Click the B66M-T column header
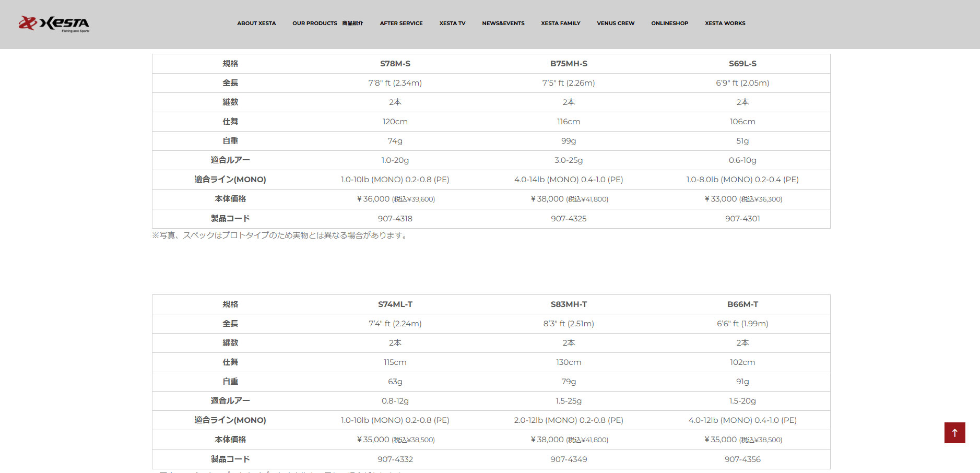980x473 pixels. [742, 304]
